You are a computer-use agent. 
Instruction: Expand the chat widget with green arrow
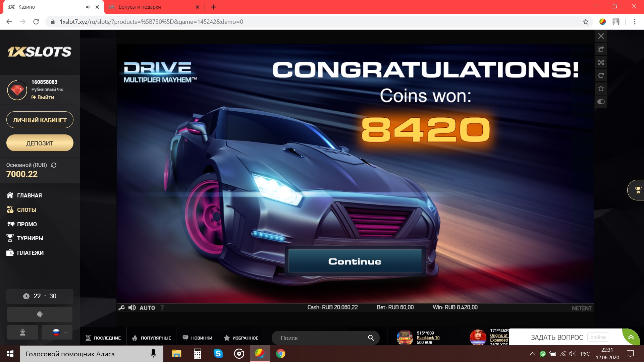(x=631, y=337)
